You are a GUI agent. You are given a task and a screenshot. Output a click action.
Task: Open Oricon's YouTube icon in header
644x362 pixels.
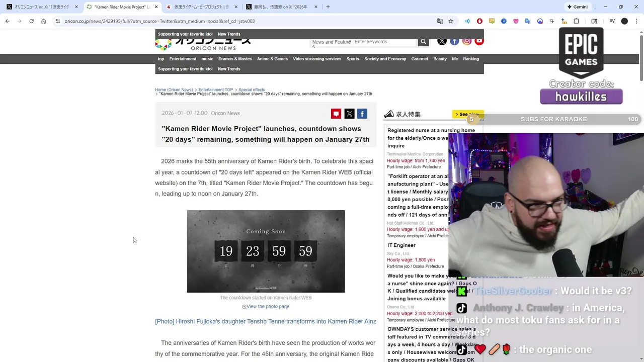[479, 41]
